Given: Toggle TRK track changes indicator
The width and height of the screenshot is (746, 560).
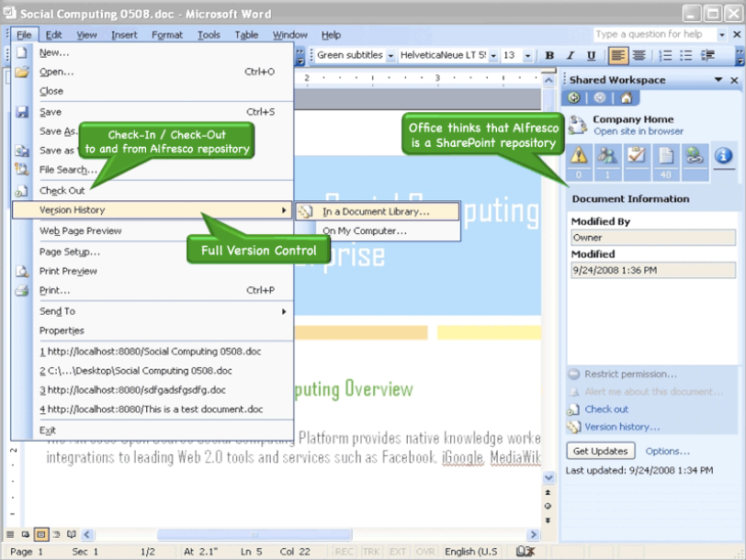Looking at the screenshot, I should (371, 552).
